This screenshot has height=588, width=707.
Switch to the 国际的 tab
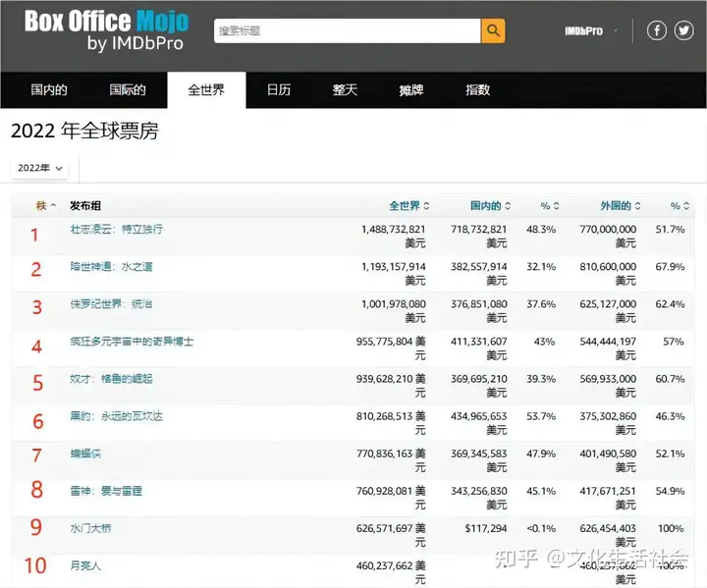pos(128,89)
